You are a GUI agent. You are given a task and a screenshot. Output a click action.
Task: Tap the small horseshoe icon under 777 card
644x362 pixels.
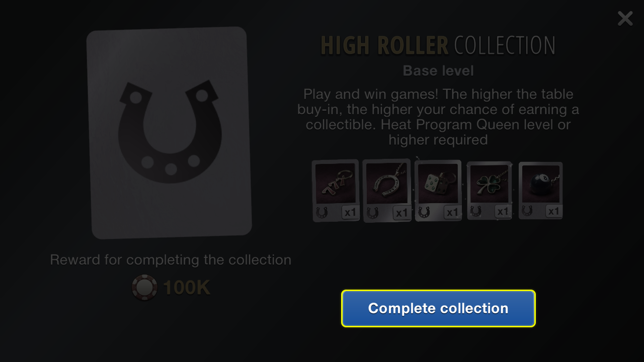[x=322, y=213]
